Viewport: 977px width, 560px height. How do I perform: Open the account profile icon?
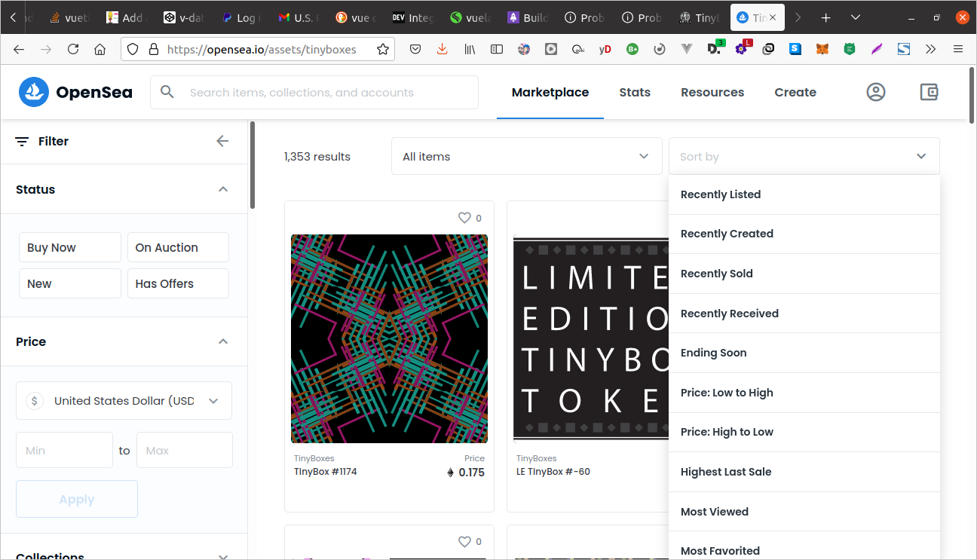[x=875, y=92]
